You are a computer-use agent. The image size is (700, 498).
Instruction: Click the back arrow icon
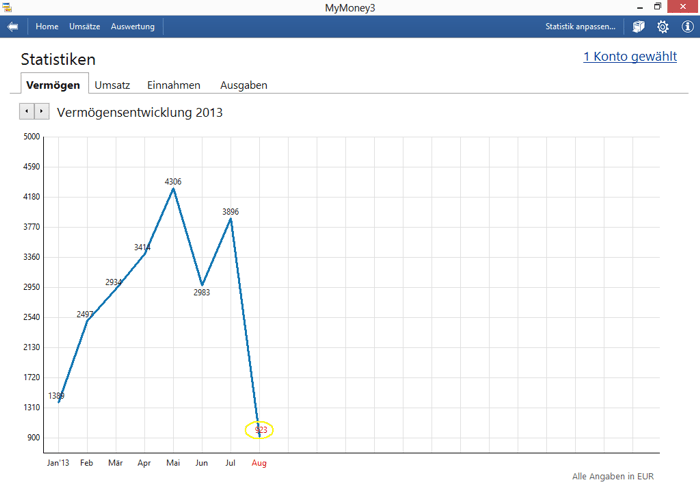[x=13, y=27]
